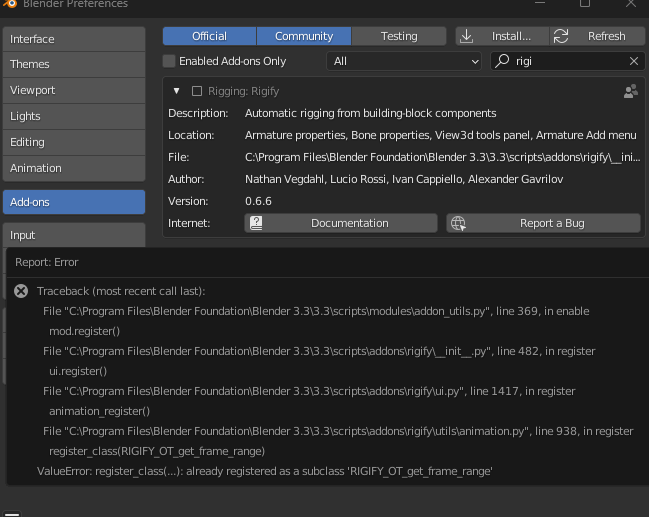
Task: Click the magnifier icon in search field
Action: (502, 61)
